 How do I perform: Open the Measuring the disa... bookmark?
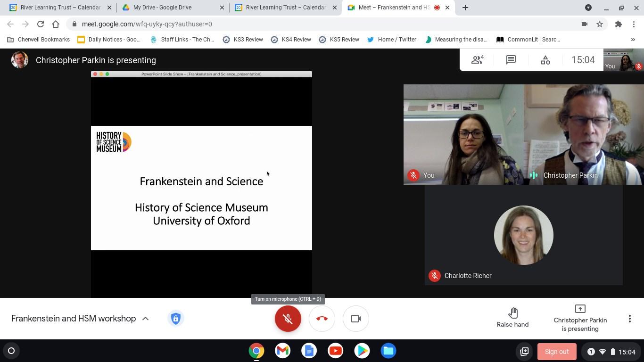pyautogui.click(x=456, y=40)
